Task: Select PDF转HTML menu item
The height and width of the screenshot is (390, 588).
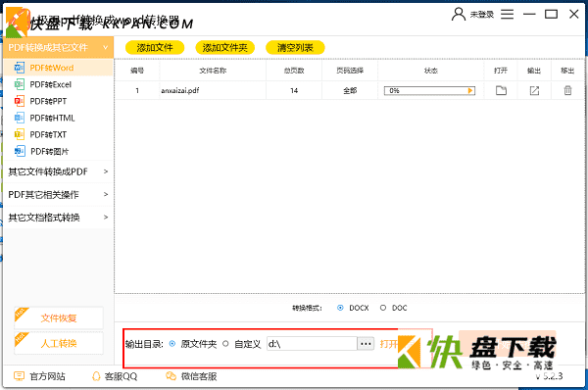Action: pos(58,118)
